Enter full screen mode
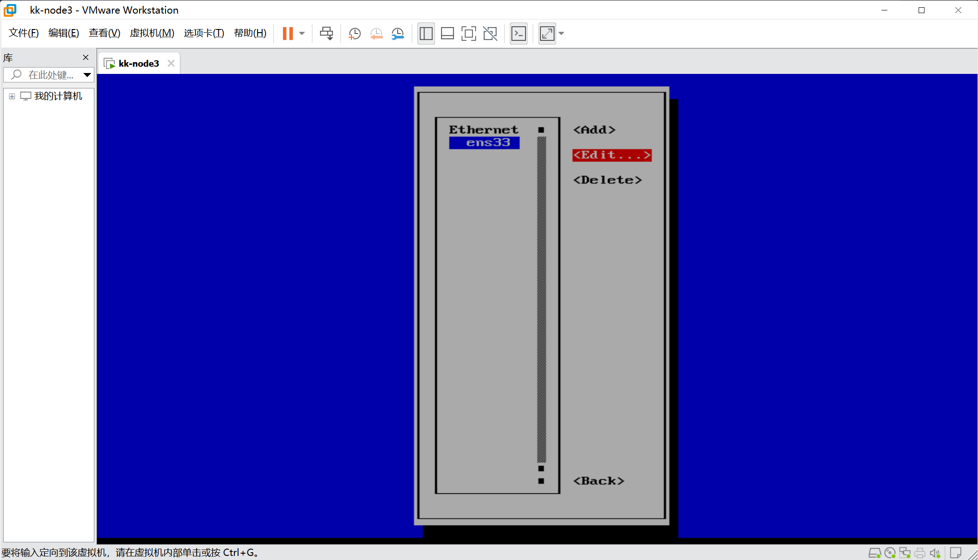978x560 pixels. coord(469,34)
